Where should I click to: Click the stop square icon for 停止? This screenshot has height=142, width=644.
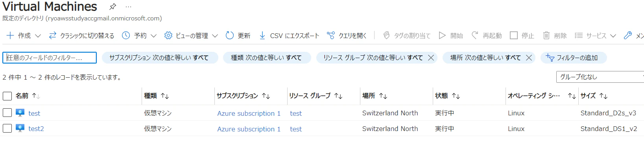point(513,35)
